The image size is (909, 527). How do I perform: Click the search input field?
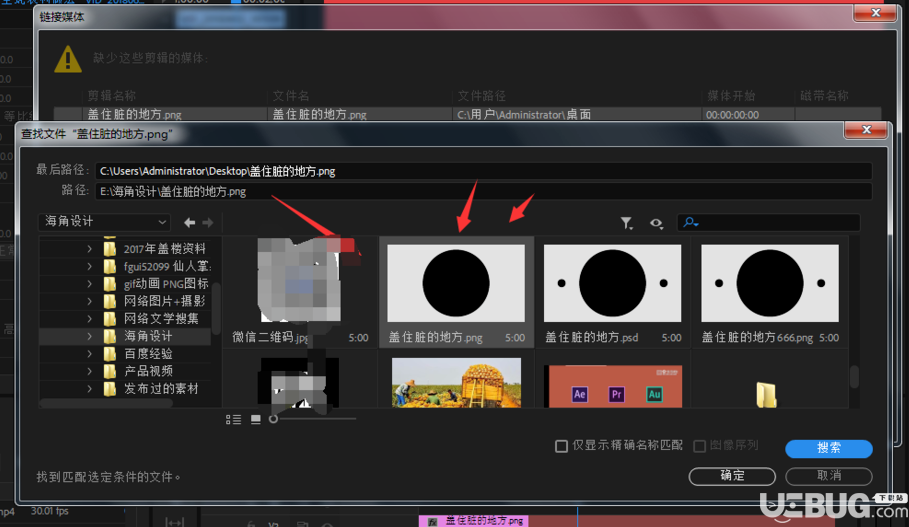coord(768,223)
